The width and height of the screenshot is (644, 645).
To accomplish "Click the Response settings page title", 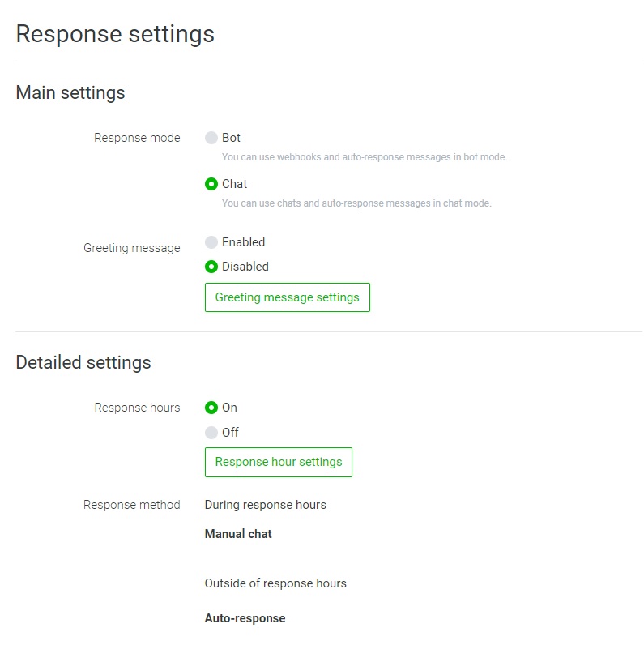I will click(x=115, y=34).
